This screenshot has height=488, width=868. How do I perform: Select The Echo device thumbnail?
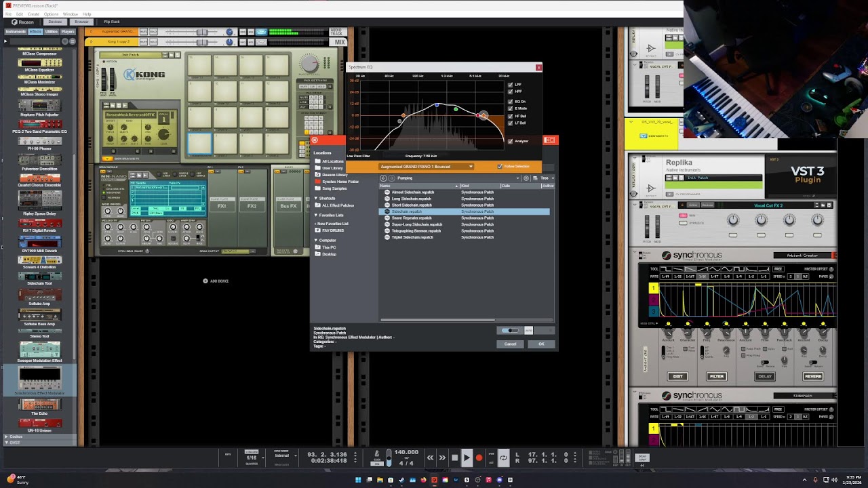point(39,405)
